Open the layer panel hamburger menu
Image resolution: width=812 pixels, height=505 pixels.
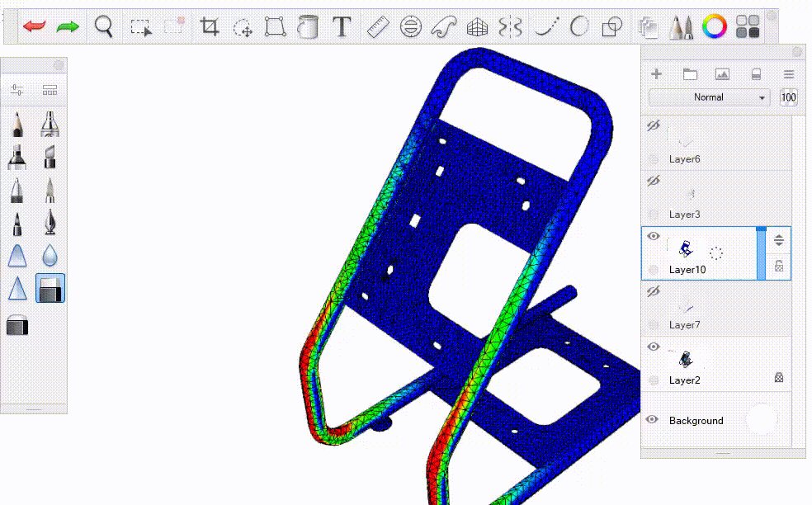point(789,74)
